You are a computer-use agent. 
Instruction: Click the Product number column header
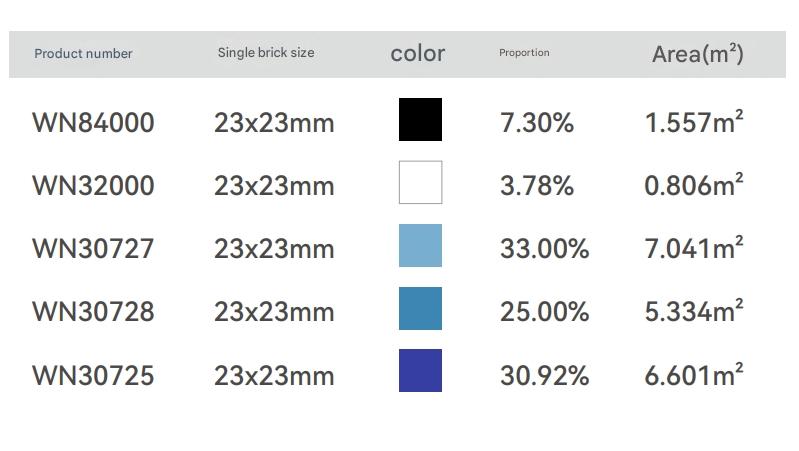pyautogui.click(x=83, y=54)
